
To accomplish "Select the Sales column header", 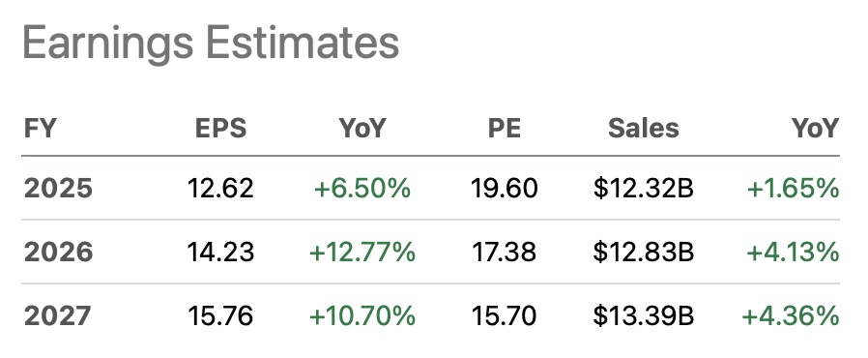I will pos(643,129).
